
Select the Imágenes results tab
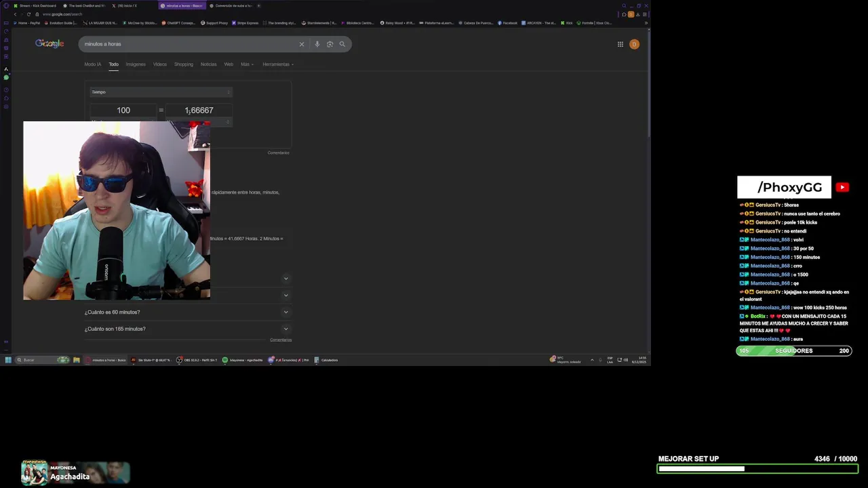coord(136,64)
